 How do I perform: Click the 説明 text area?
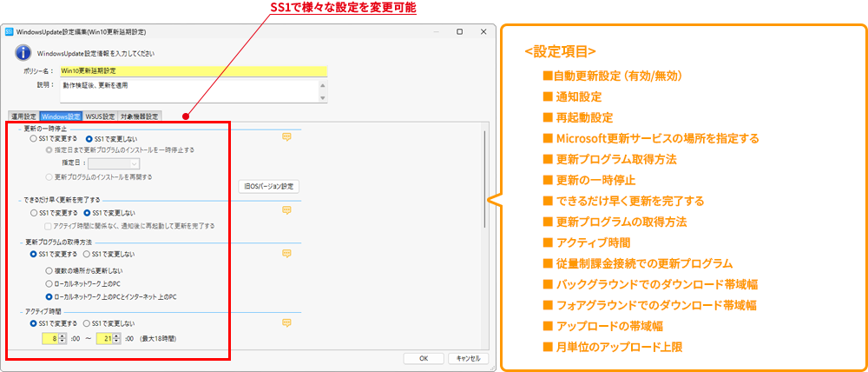point(188,91)
